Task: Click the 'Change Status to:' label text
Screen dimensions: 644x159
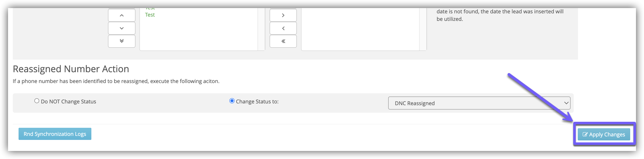Action: 257,102
